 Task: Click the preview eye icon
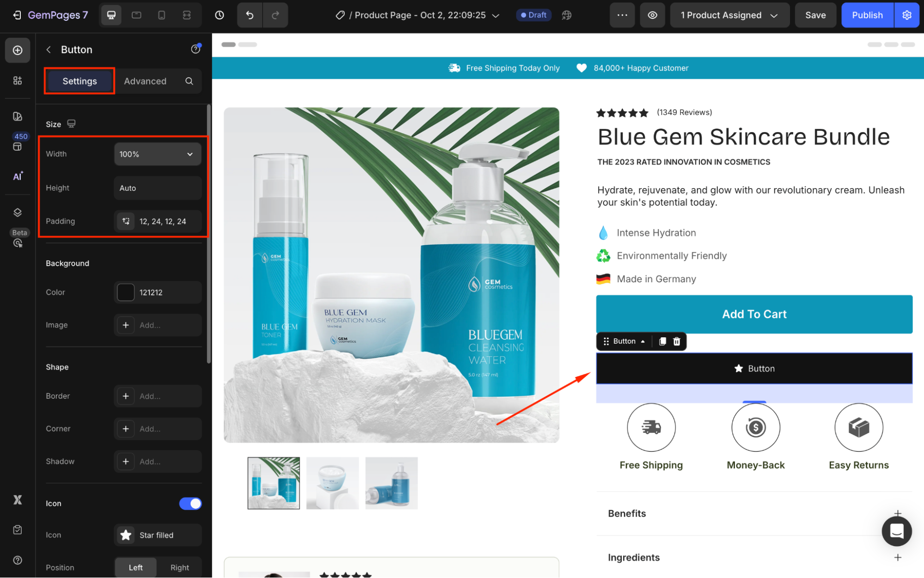652,15
